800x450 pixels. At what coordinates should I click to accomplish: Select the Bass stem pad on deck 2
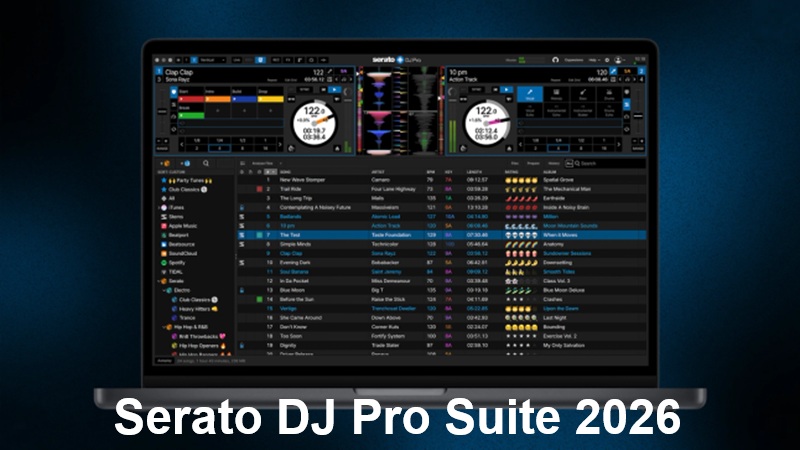tap(583, 94)
